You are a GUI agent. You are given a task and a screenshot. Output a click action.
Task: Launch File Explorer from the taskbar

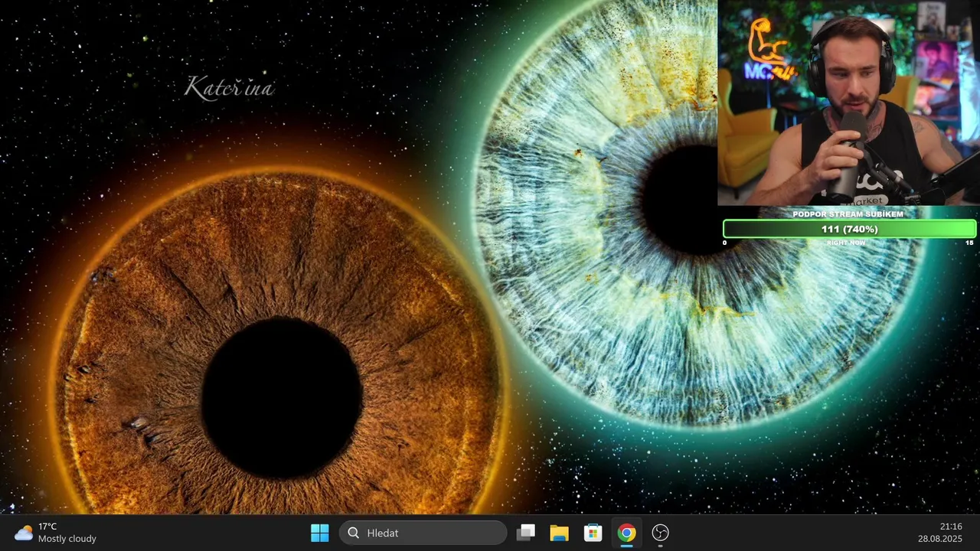[559, 533]
